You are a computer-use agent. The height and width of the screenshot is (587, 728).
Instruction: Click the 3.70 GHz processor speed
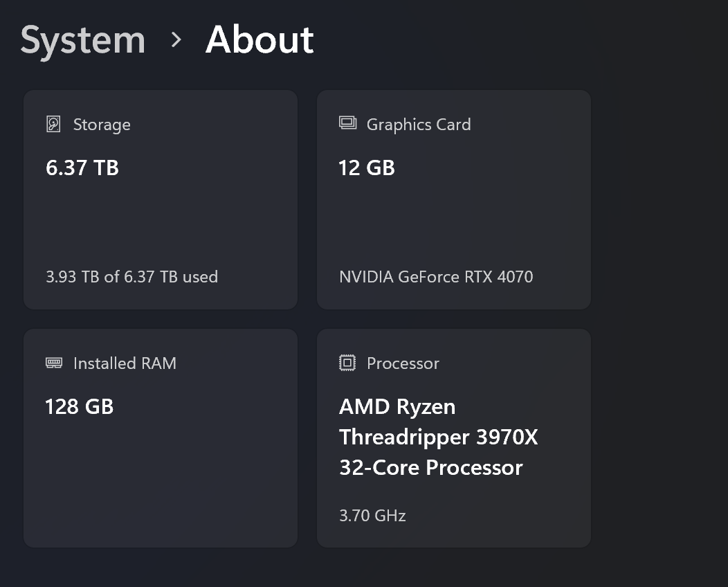point(372,516)
